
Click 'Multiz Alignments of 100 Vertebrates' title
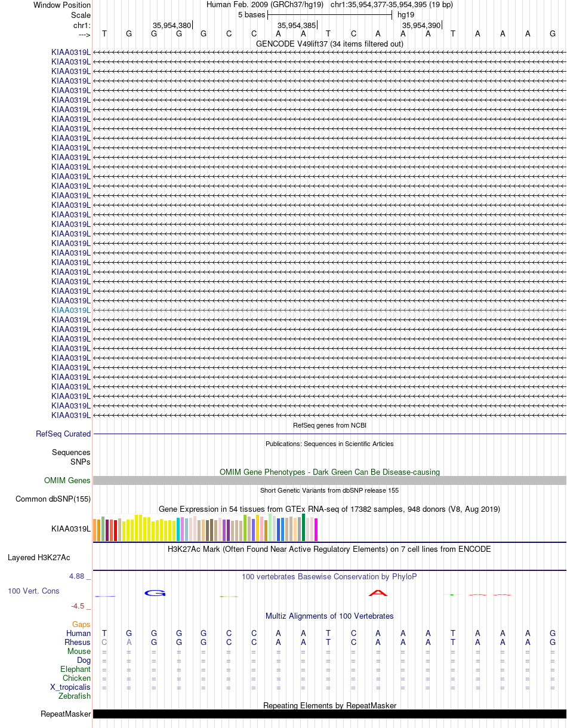(329, 616)
